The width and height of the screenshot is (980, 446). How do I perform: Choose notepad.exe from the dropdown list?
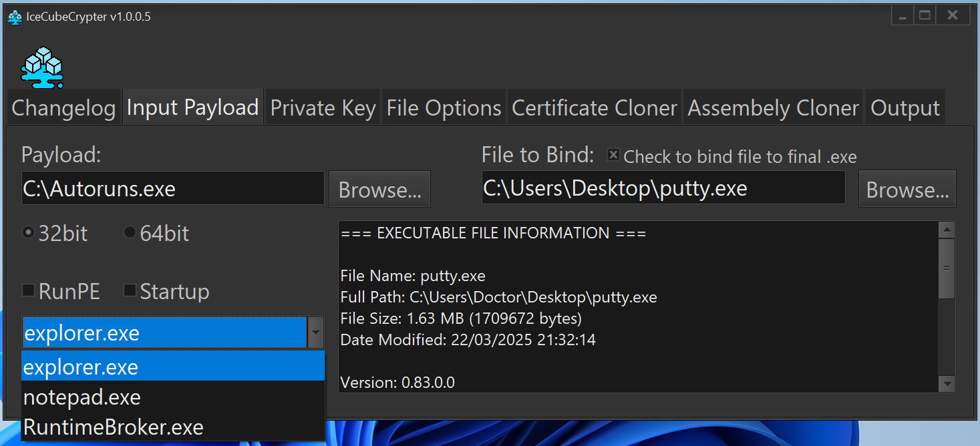click(x=173, y=397)
